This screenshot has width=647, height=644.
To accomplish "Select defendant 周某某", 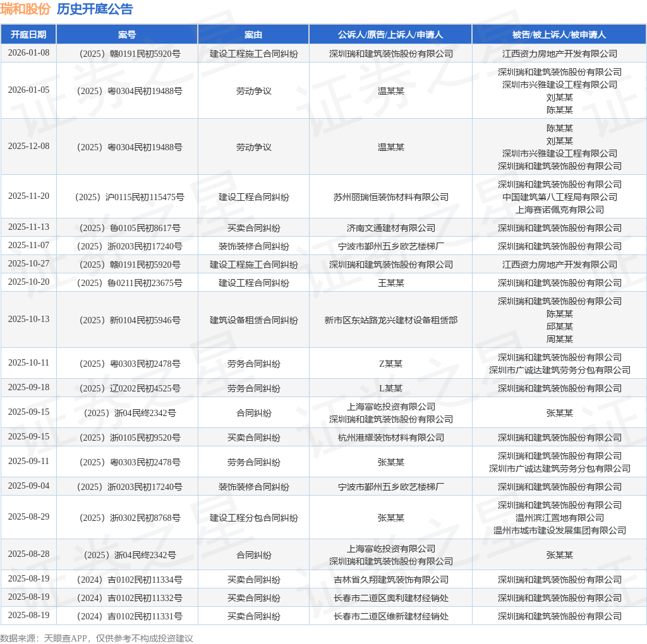I will coord(560,339).
